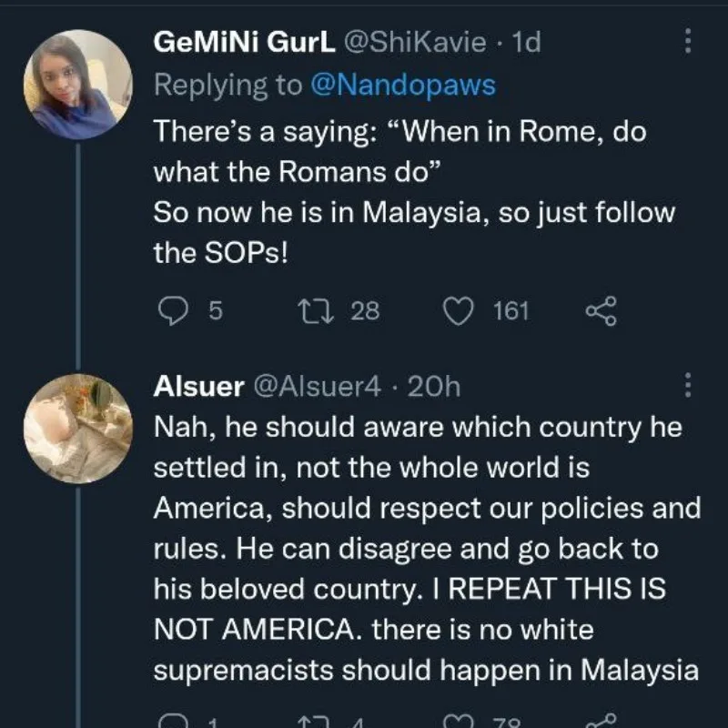The image size is (728, 728).
Task: Open the 1d timestamp on the first tweet
Action: [527, 43]
